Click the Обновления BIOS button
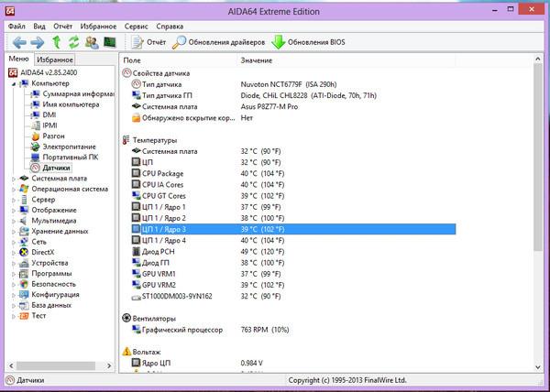 point(310,42)
